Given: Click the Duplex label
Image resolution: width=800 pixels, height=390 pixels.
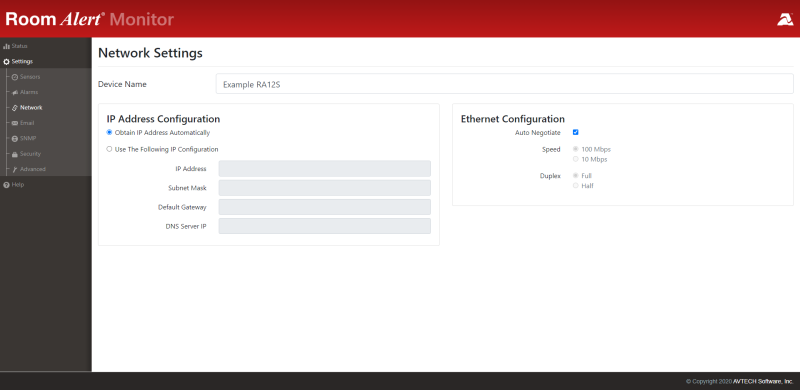Looking at the screenshot, I should [x=550, y=176].
